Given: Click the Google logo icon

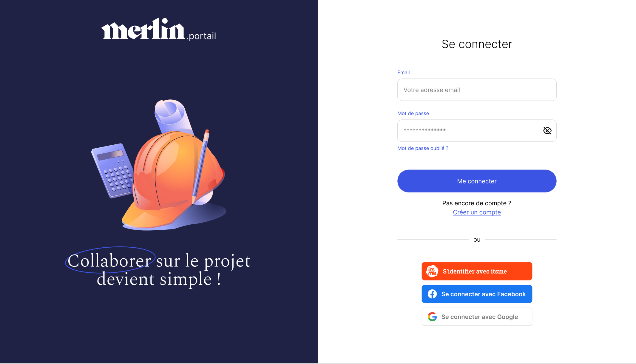Looking at the screenshot, I should [432, 317].
